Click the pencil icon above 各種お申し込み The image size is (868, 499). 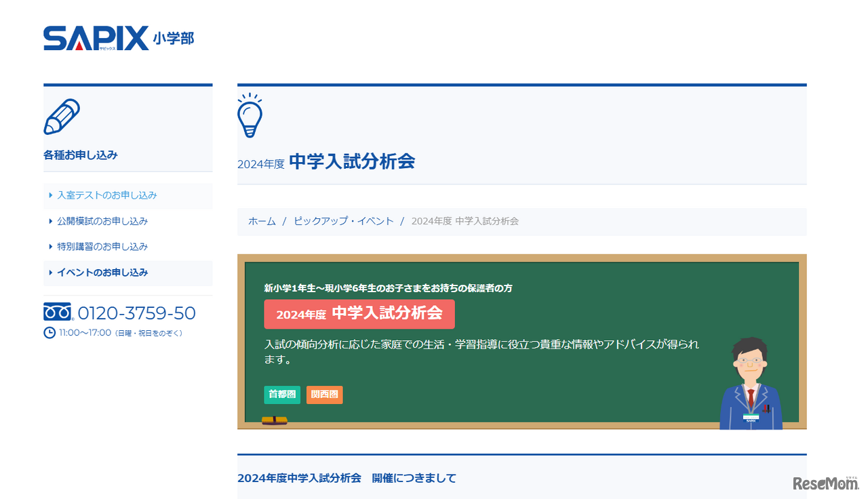tap(62, 117)
